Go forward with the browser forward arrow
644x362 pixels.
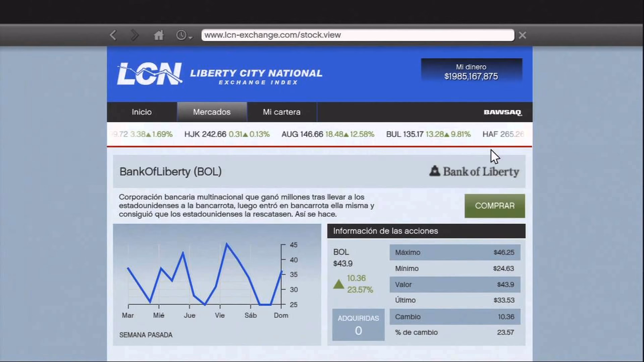pyautogui.click(x=135, y=35)
